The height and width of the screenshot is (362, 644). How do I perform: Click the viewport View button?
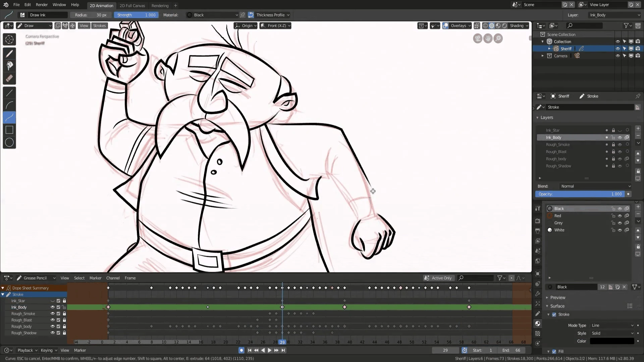click(84, 26)
